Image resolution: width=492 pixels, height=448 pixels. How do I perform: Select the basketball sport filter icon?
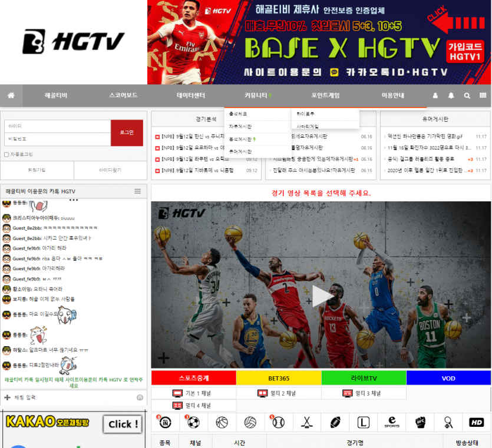(x=222, y=422)
